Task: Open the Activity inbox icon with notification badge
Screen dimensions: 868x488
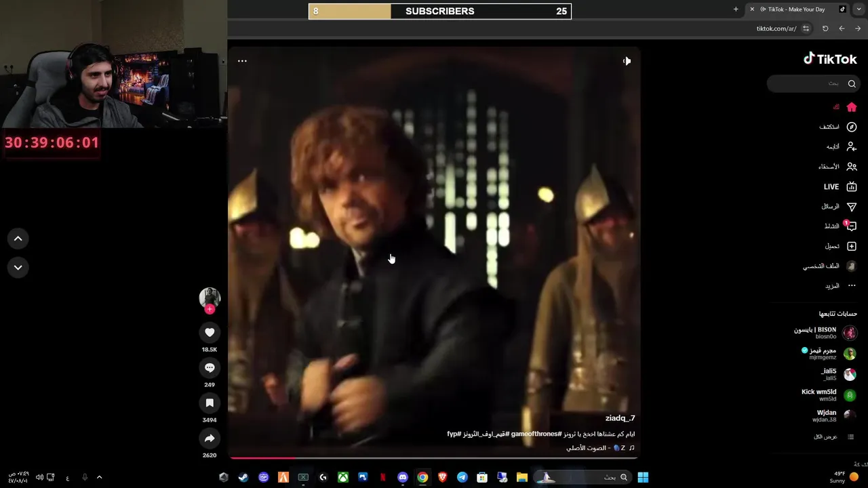Action: tap(852, 226)
